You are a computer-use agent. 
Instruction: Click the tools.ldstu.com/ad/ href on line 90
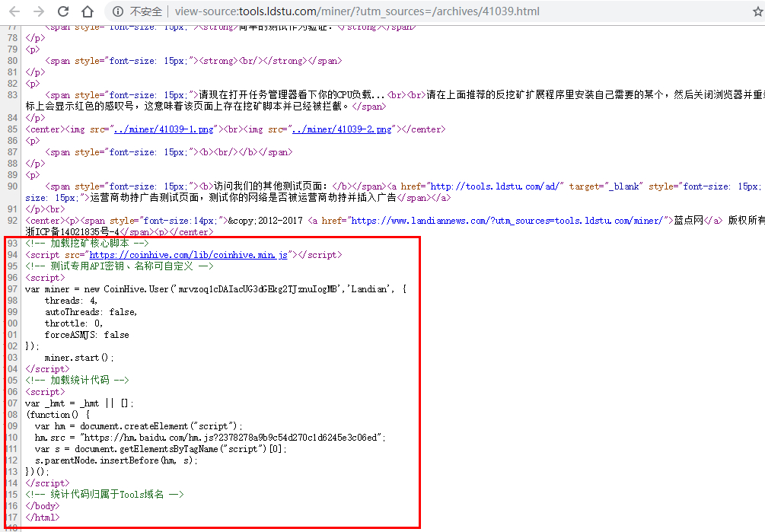496,186
